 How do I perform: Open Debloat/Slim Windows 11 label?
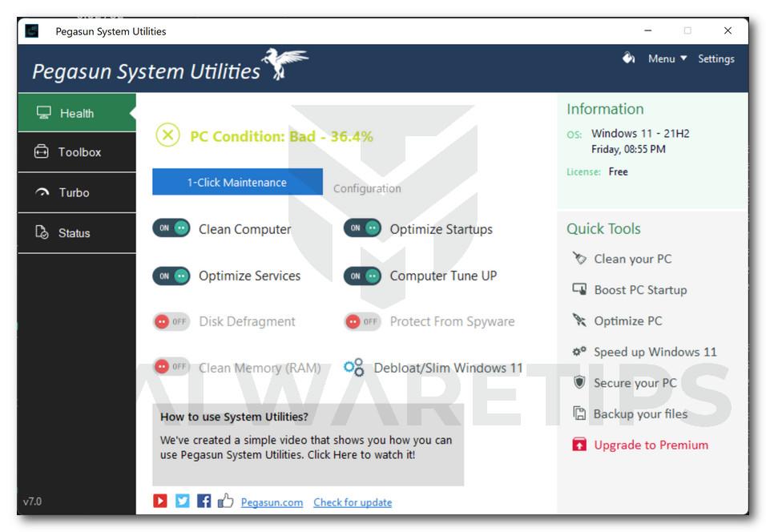(x=448, y=368)
